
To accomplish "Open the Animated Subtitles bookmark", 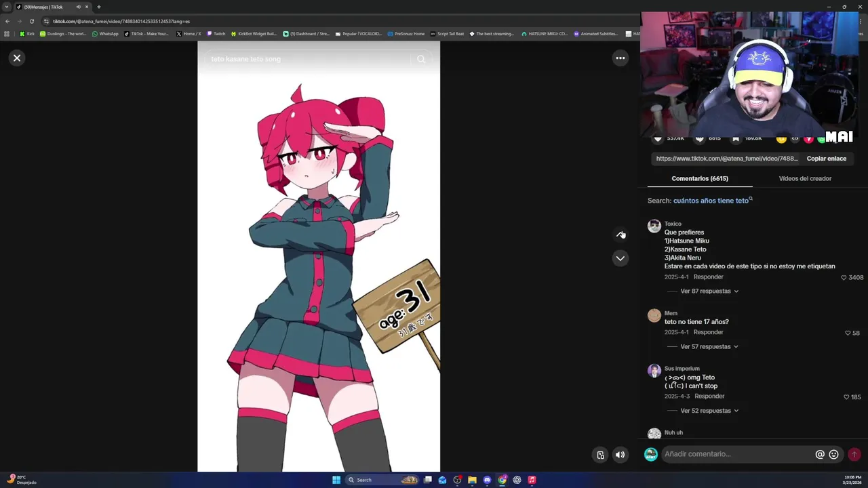I will (595, 34).
